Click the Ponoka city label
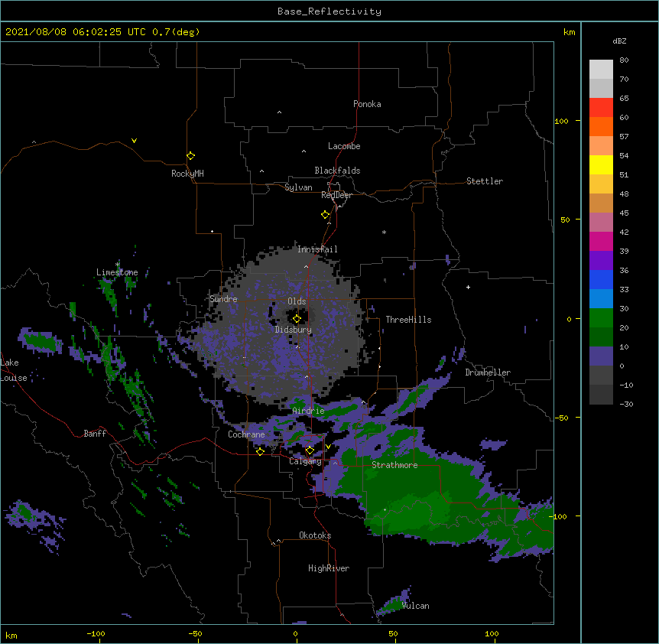Screen dimensions: 659x644 coord(367,104)
